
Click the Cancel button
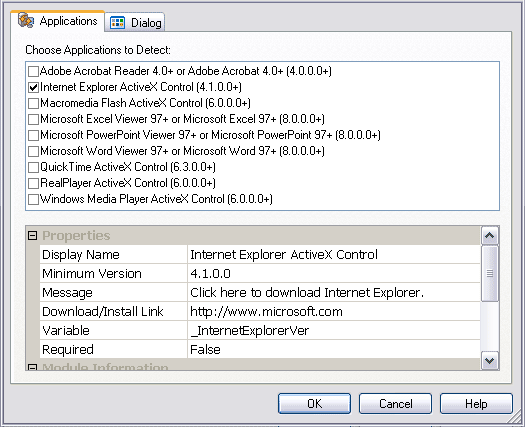click(395, 404)
